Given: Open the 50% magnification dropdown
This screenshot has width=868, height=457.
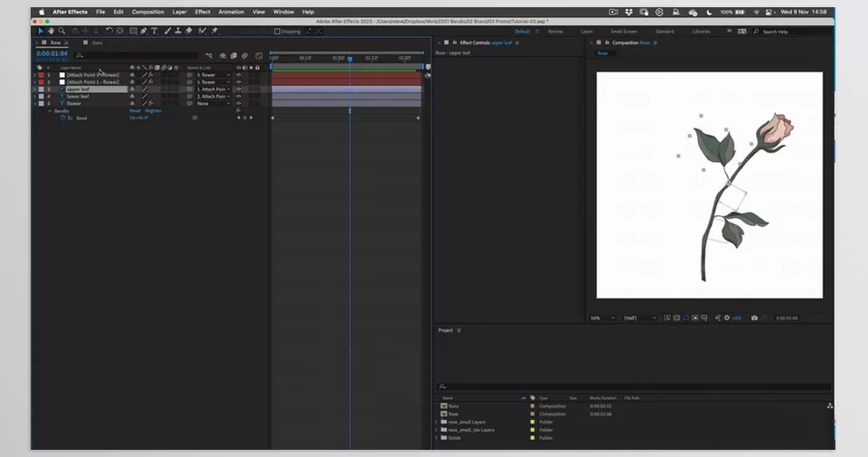Looking at the screenshot, I should pos(602,318).
